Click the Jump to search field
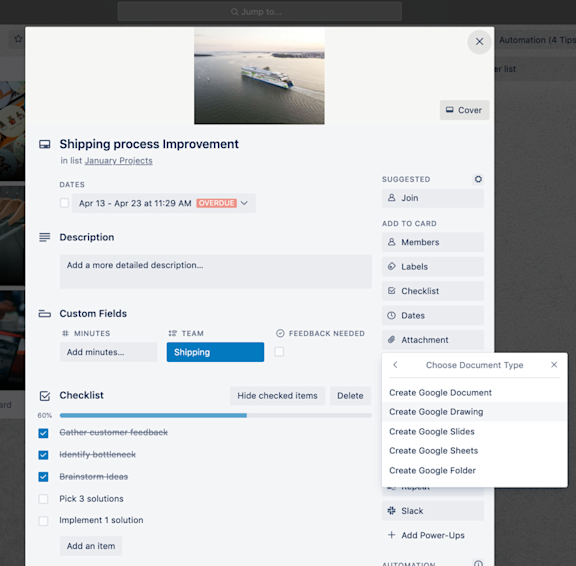The width and height of the screenshot is (576, 566). pyautogui.click(x=259, y=12)
